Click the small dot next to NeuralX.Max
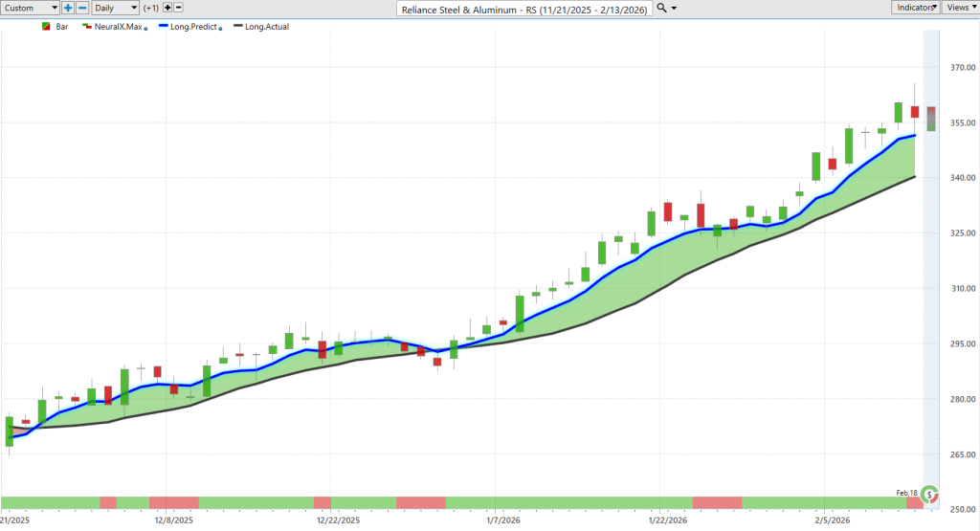980x531 pixels. click(x=145, y=29)
